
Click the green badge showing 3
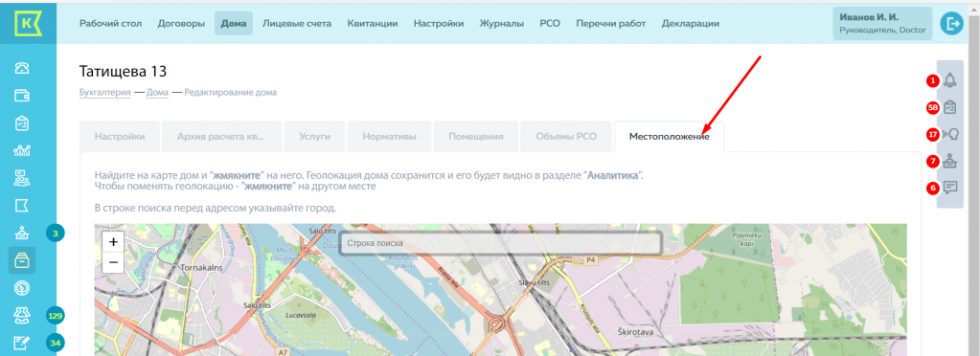tap(56, 234)
